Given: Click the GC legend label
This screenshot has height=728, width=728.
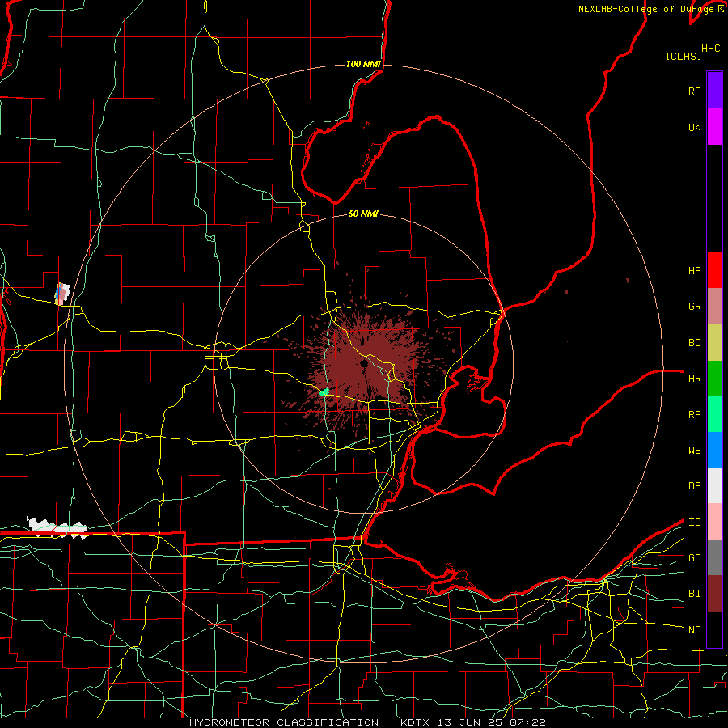Looking at the screenshot, I should pos(695,558).
